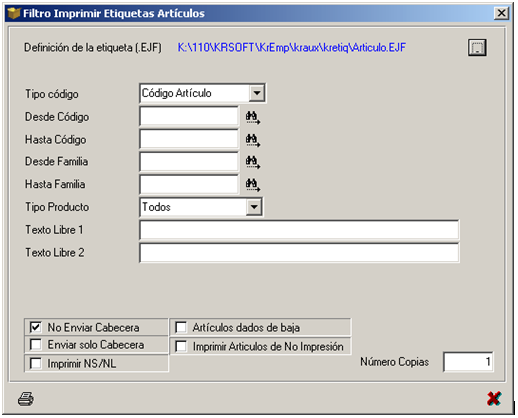Click the Número Copias field
This screenshot has height=418, width=518.
(468, 362)
